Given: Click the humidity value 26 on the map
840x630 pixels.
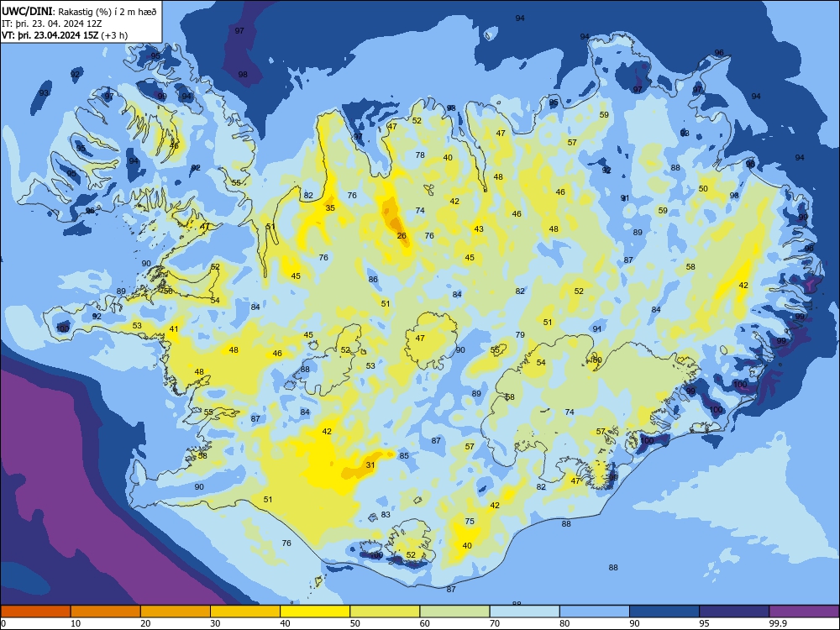Looking at the screenshot, I should point(402,236).
